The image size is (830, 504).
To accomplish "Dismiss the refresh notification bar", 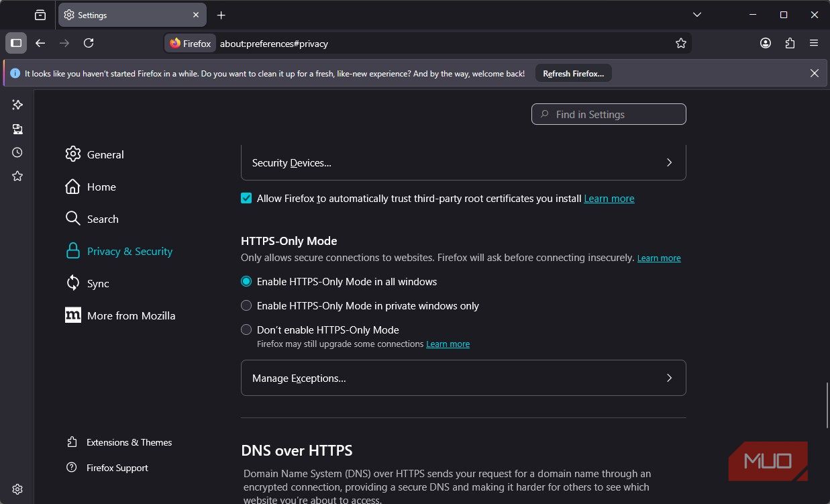I will pyautogui.click(x=815, y=73).
